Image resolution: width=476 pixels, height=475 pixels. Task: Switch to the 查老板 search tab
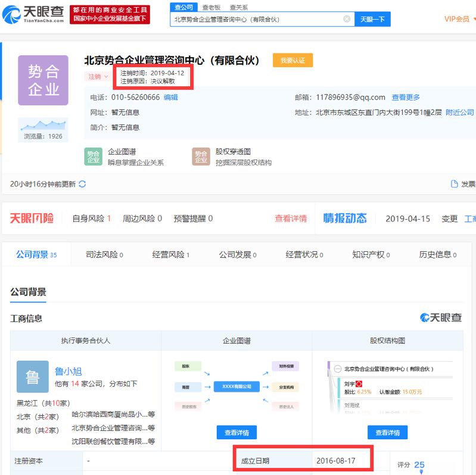click(x=211, y=8)
